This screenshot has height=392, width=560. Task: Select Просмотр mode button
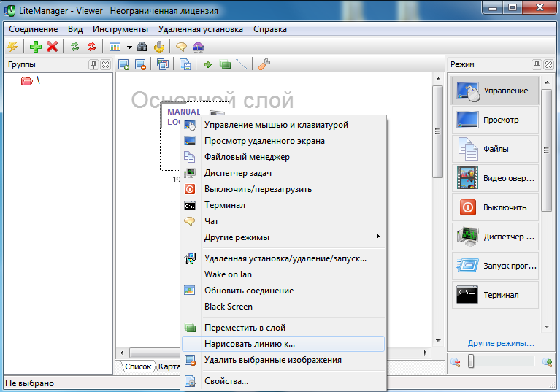tap(495, 120)
